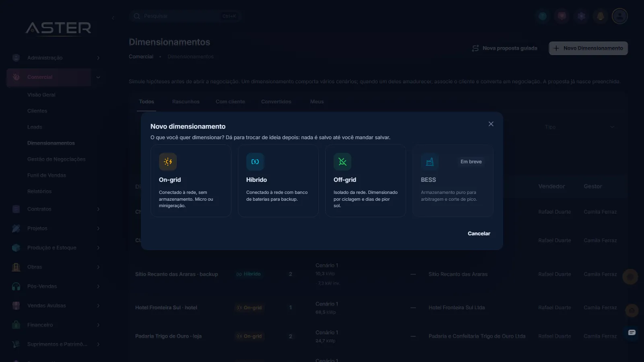Click the Todos tab
This screenshot has height=362, width=644.
(x=147, y=102)
